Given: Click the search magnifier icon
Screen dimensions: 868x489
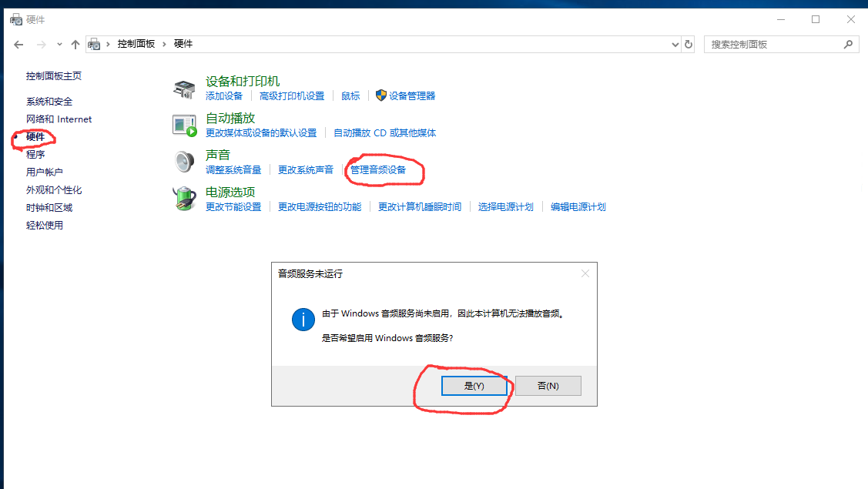Looking at the screenshot, I should (849, 45).
